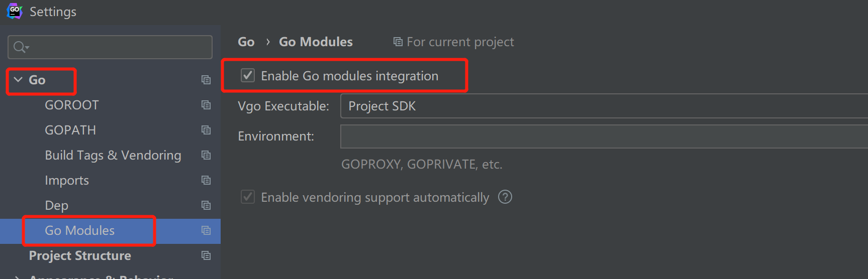Click the project-level icon beside Dep
This screenshot has width=868, height=279.
(x=206, y=205)
